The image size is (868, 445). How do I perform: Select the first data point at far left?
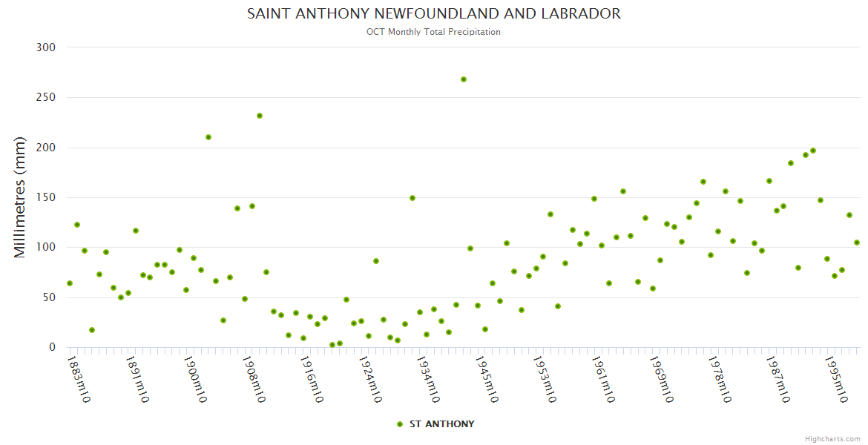pyautogui.click(x=70, y=283)
